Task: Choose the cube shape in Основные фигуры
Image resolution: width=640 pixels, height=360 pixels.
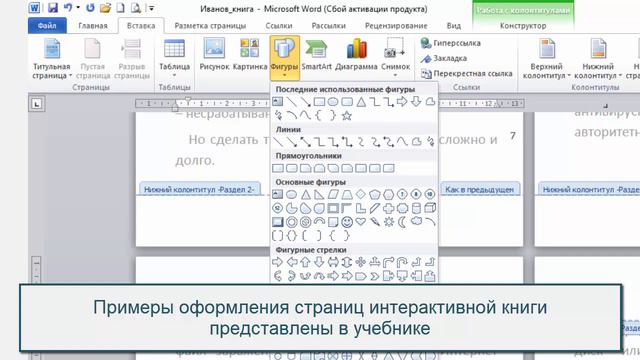Action: point(430,208)
